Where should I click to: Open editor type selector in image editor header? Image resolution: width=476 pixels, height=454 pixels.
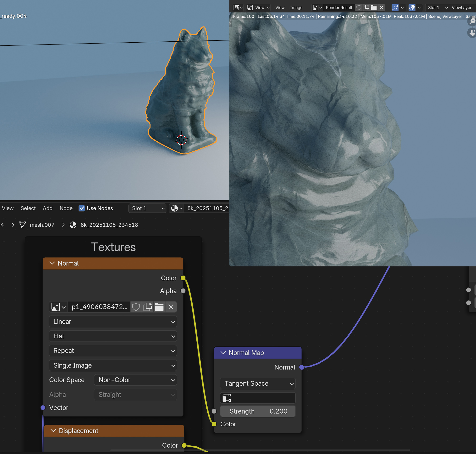238,8
